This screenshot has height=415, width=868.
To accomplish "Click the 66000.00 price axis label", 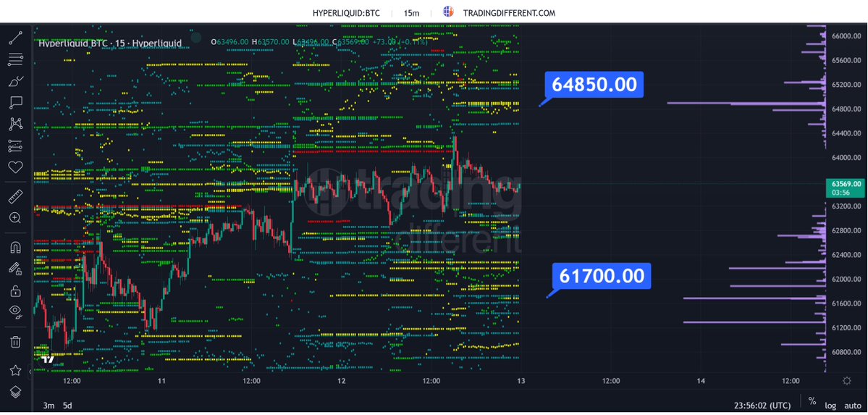I will (846, 36).
